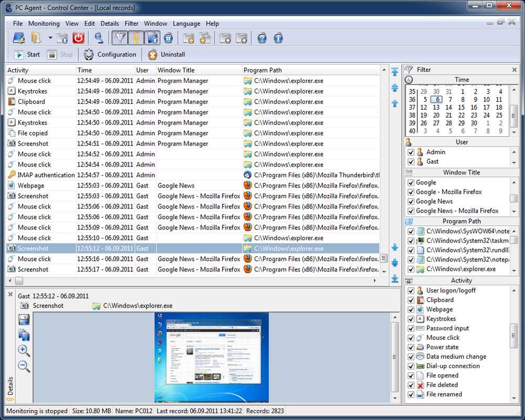Collapse the Activity filter section header
The height and width of the screenshot is (420, 525).
[x=461, y=281]
